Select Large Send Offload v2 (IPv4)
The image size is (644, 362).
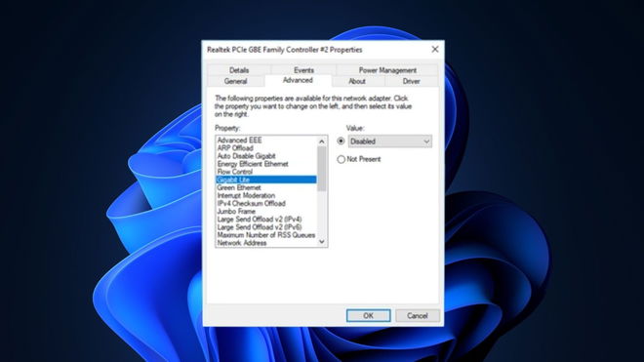pos(266,220)
